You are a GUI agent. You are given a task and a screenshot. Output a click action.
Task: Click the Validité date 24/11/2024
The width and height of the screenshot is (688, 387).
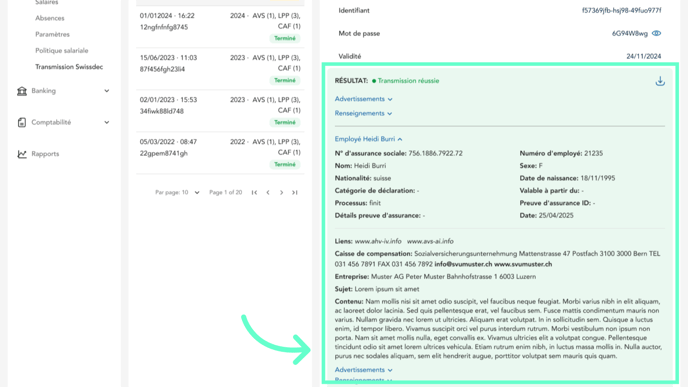(644, 56)
